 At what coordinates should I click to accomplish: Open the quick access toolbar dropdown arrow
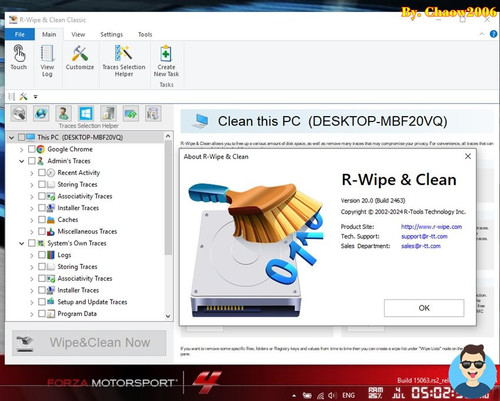coord(35,97)
